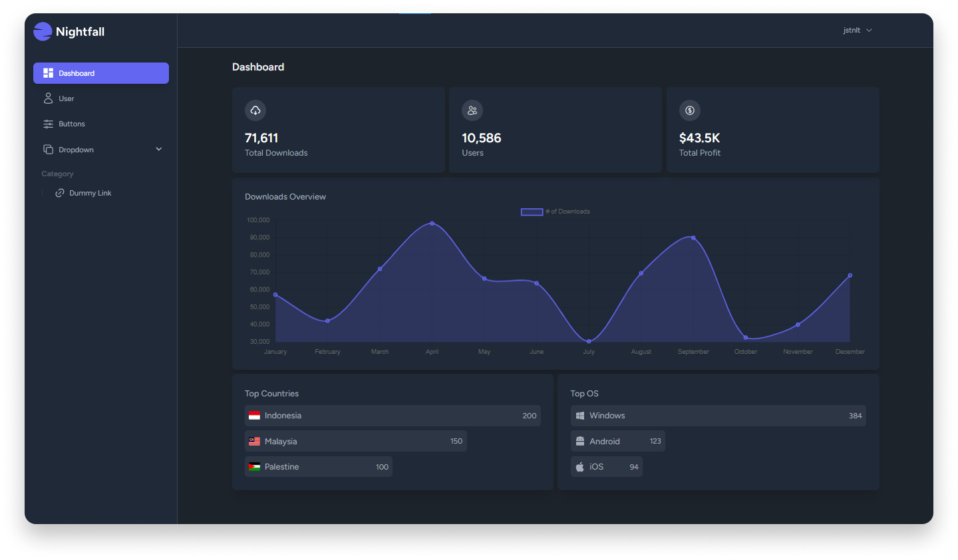Click the Malaysia flag icon
Viewport: 958px width, 560px height.
click(254, 441)
